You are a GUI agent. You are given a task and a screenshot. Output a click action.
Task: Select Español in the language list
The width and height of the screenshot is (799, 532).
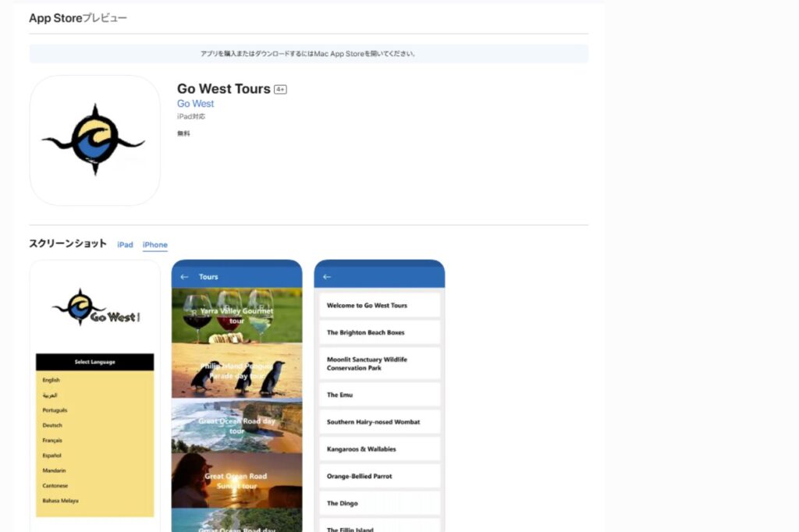point(51,456)
